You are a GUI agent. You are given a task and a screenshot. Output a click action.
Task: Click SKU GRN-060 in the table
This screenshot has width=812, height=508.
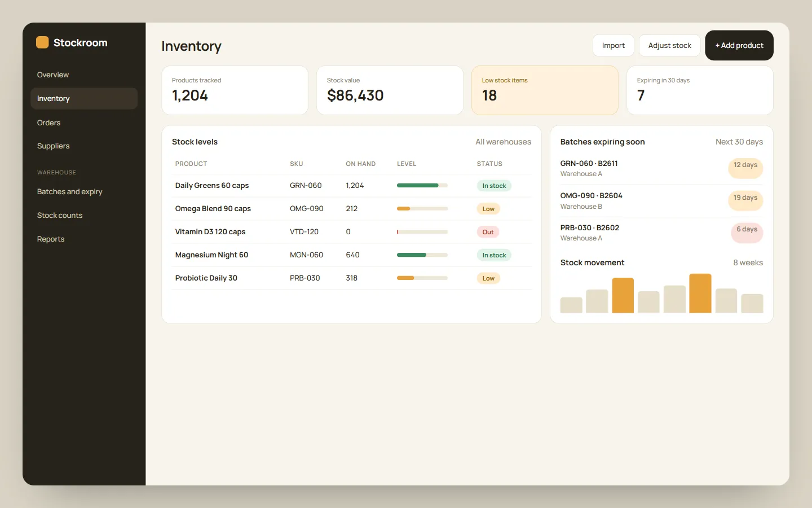306,185
